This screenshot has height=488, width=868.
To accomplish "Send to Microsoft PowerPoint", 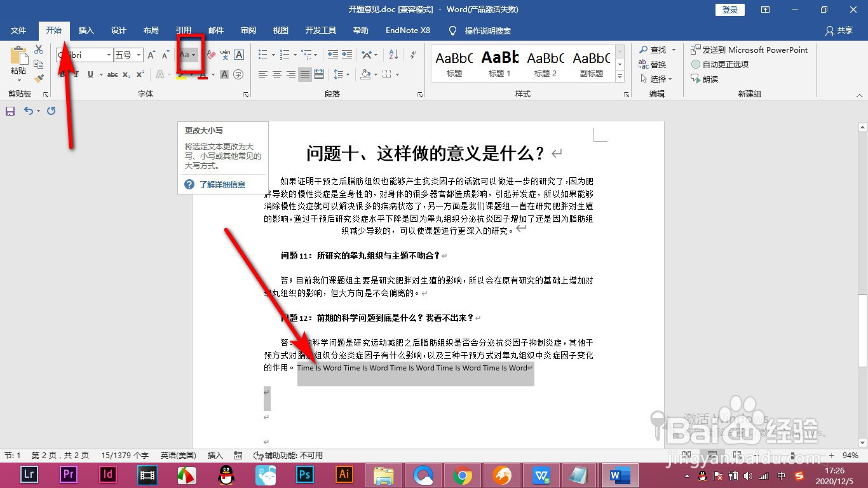I will (x=750, y=50).
